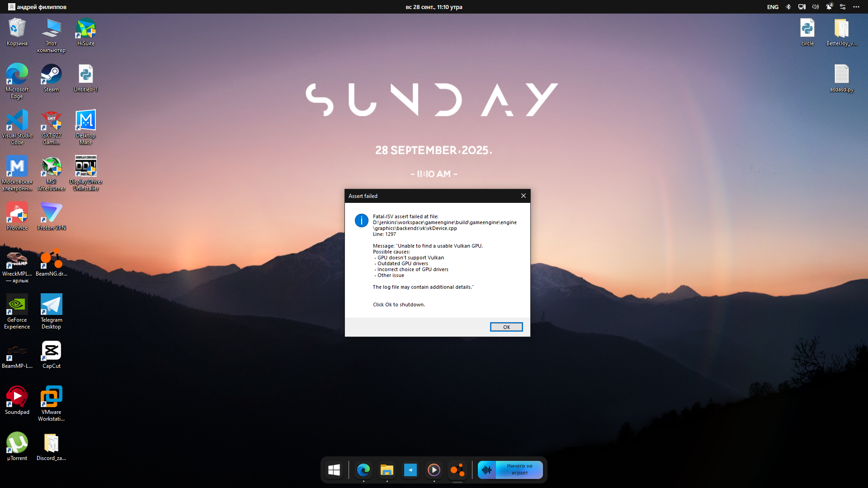Screen dimensions: 868x488
Task: Close the Assert failed dialog
Action: tap(523, 196)
